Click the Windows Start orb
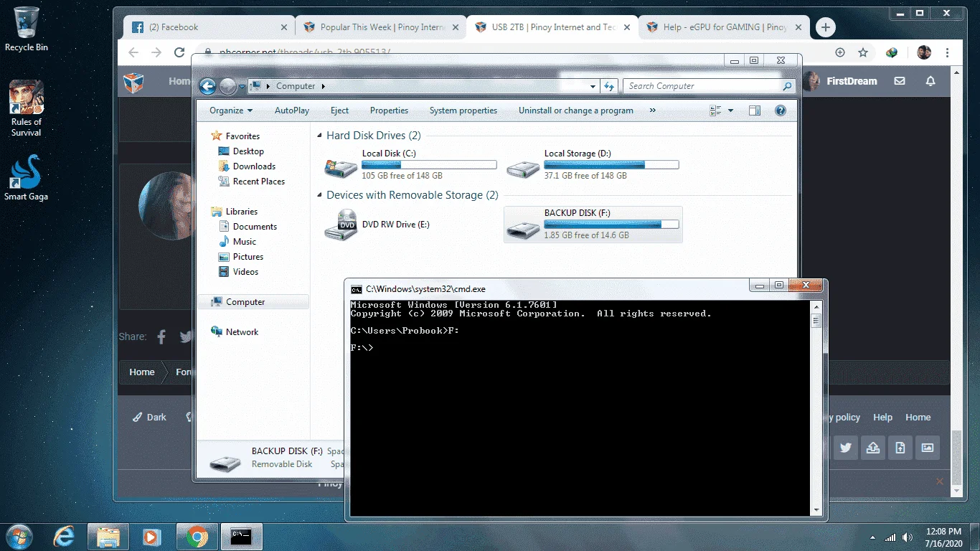980x551 pixels. [19, 536]
